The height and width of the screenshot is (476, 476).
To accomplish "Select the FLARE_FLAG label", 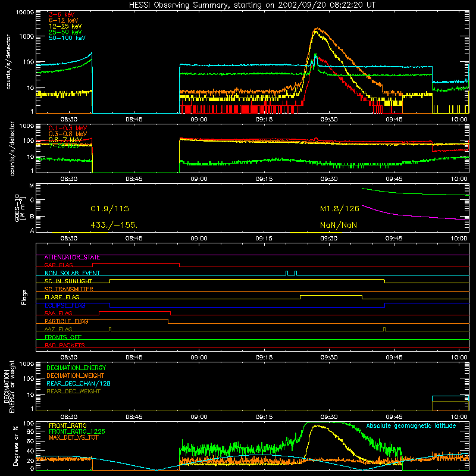I will (x=62, y=297).
